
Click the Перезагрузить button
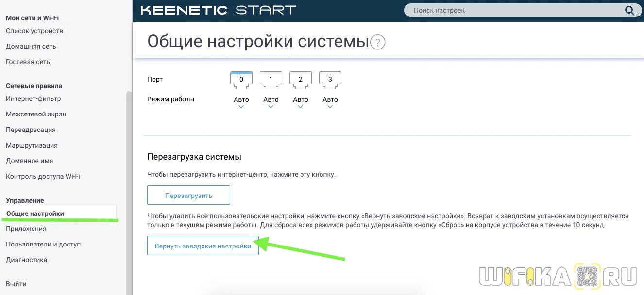(x=188, y=196)
